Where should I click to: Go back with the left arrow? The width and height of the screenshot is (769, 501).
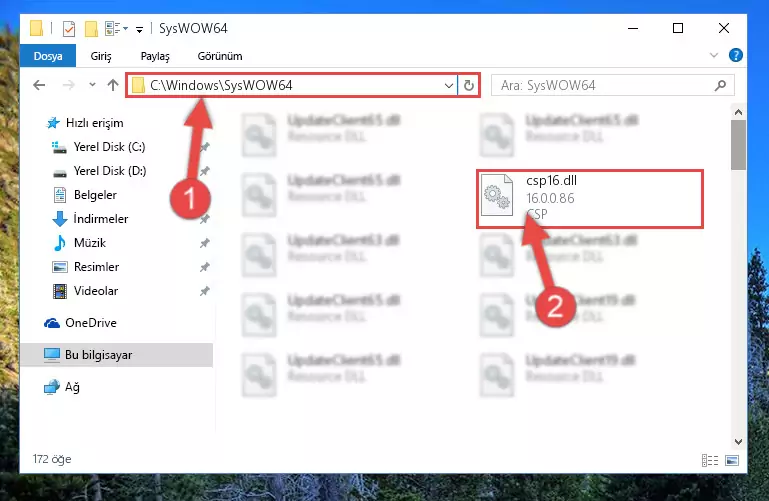click(39, 85)
